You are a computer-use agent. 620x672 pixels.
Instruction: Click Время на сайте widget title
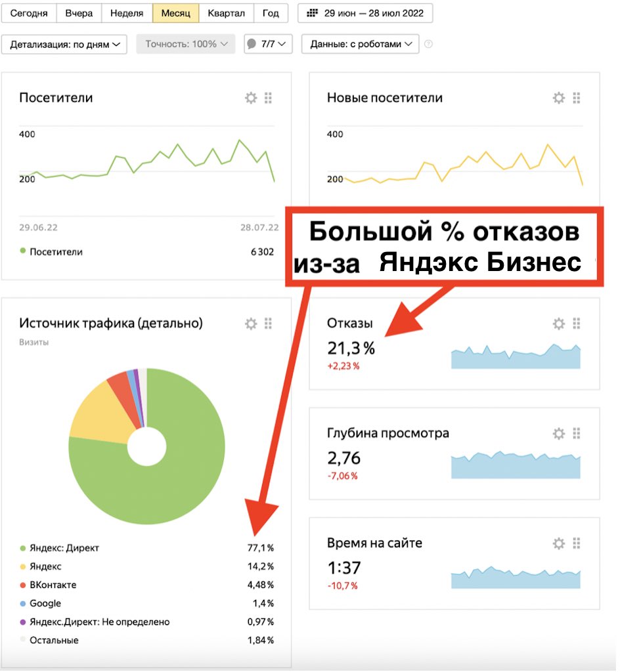[x=375, y=543]
